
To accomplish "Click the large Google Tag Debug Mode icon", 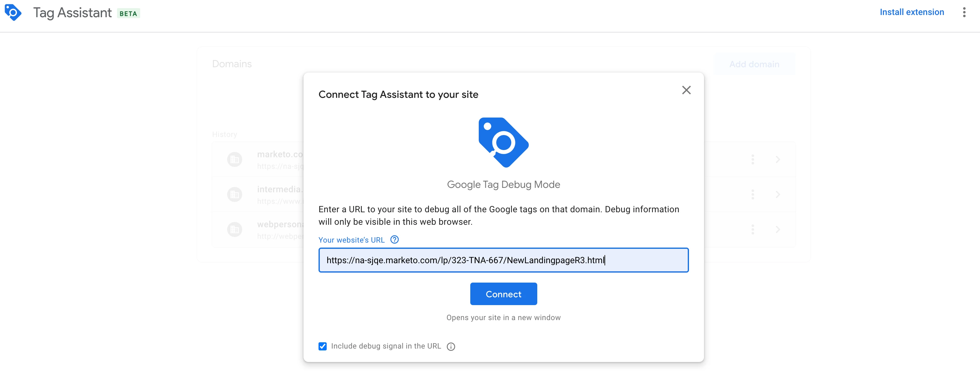I will pos(503,143).
